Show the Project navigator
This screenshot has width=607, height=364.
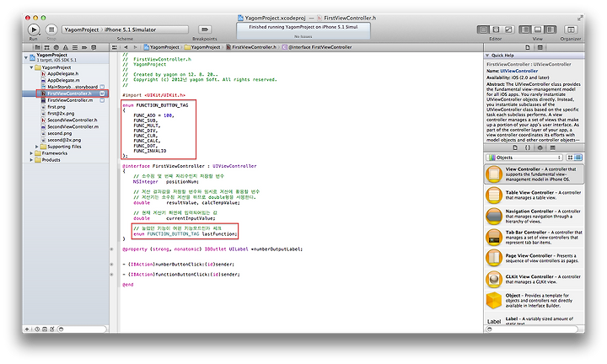[x=38, y=47]
